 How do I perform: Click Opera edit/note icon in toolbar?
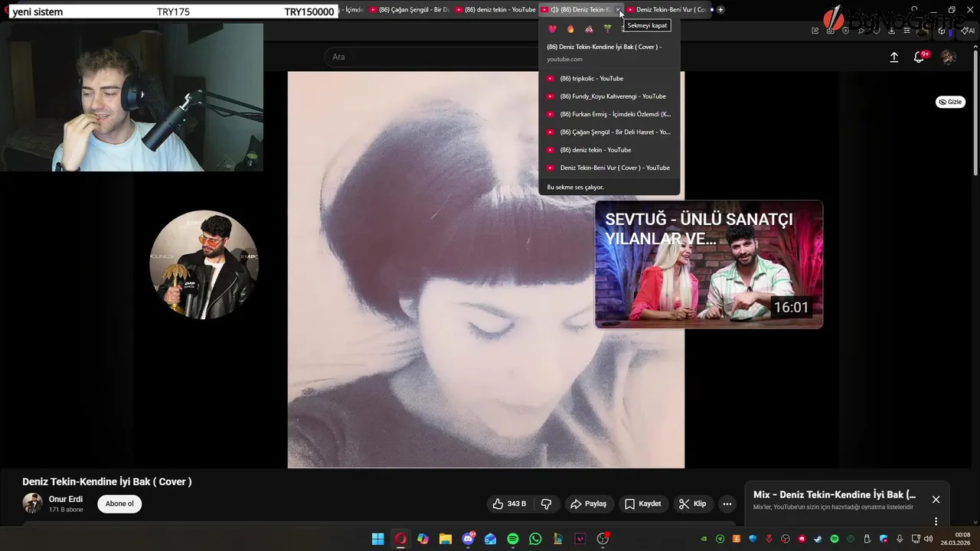(815, 31)
